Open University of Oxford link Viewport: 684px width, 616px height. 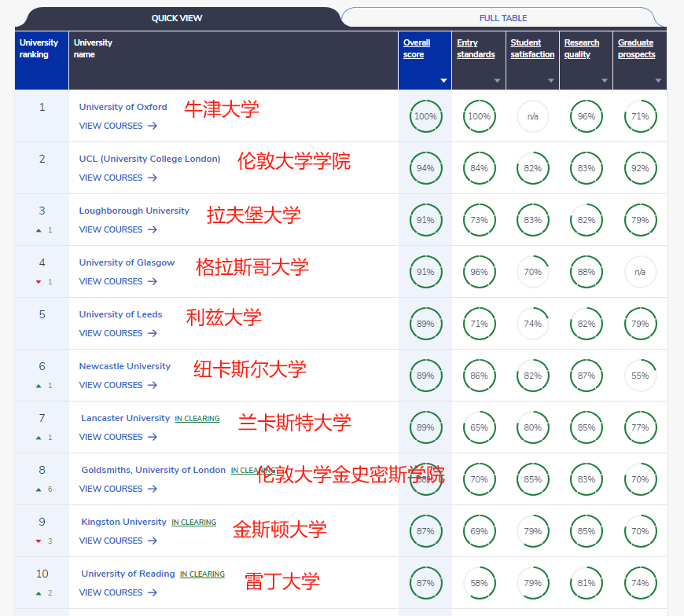coord(123,107)
